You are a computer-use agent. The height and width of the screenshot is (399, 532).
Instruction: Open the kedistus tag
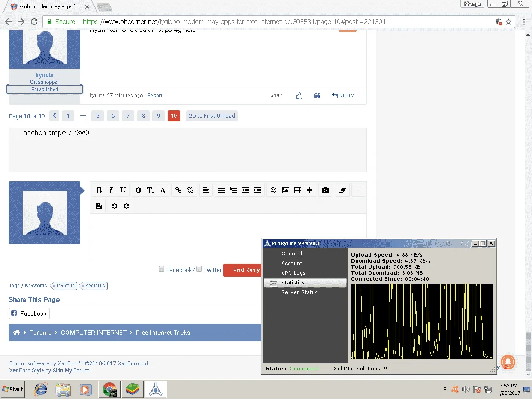[x=93, y=286]
